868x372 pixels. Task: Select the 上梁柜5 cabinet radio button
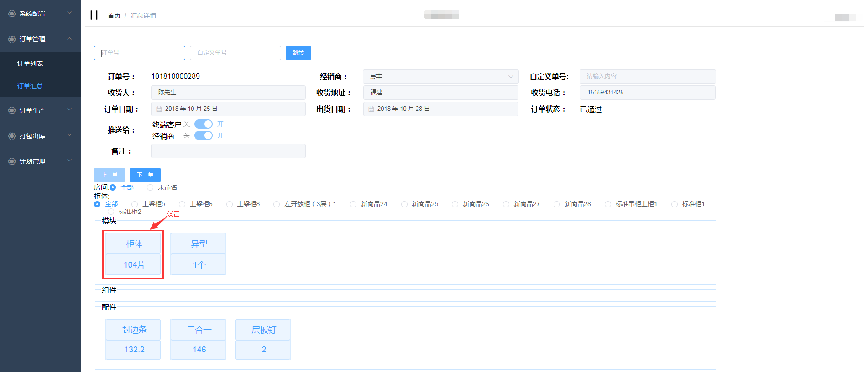point(135,204)
